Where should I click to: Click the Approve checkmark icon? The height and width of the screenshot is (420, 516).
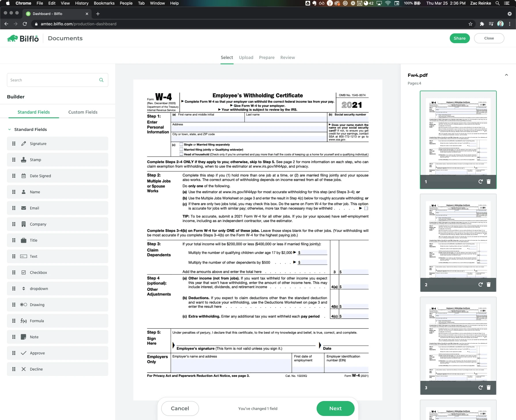point(24,353)
